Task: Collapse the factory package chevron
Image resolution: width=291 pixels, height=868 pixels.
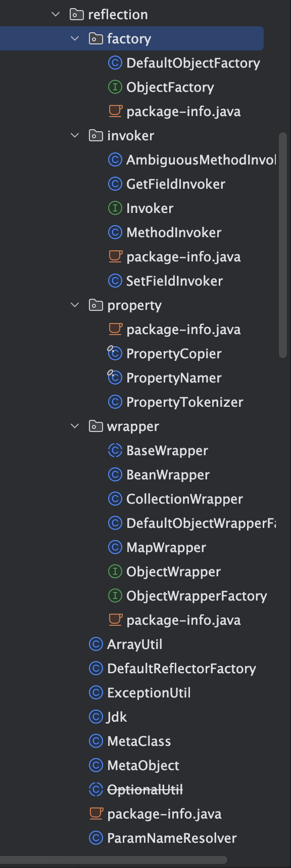Action: click(x=75, y=39)
